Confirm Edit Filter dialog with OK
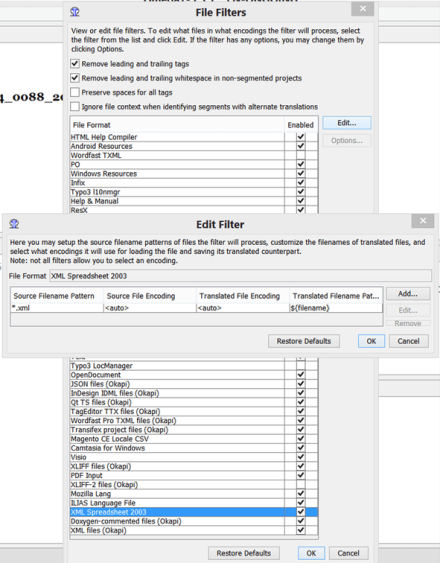The width and height of the screenshot is (440, 563). 371,341
